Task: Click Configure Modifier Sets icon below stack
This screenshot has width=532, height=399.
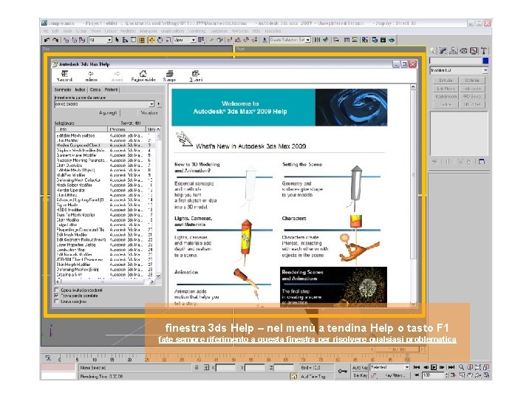Action: [x=482, y=162]
